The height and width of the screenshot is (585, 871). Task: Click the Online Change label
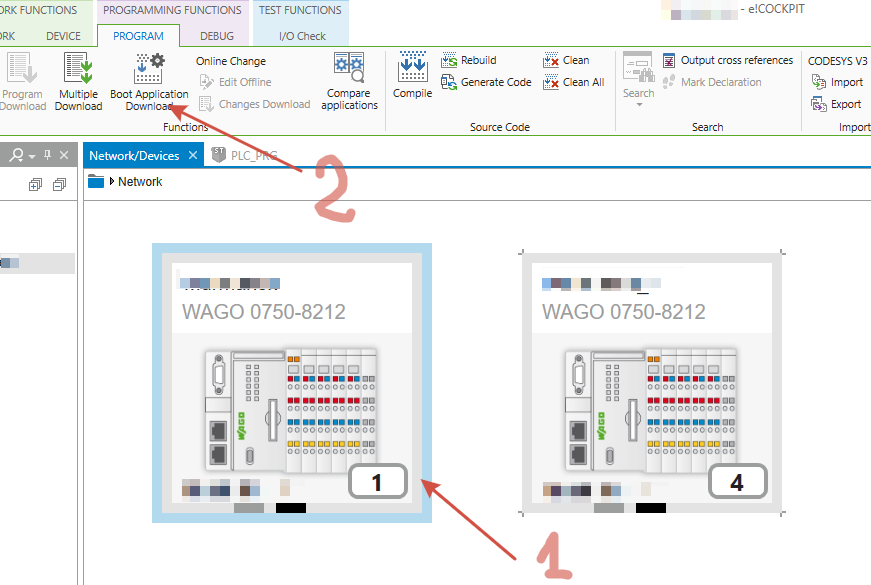[x=231, y=61]
